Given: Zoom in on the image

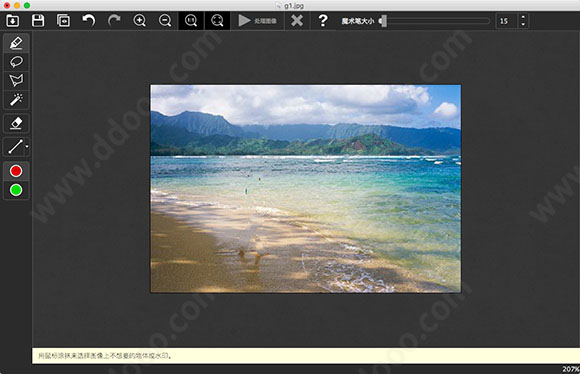Looking at the screenshot, I should tap(139, 21).
